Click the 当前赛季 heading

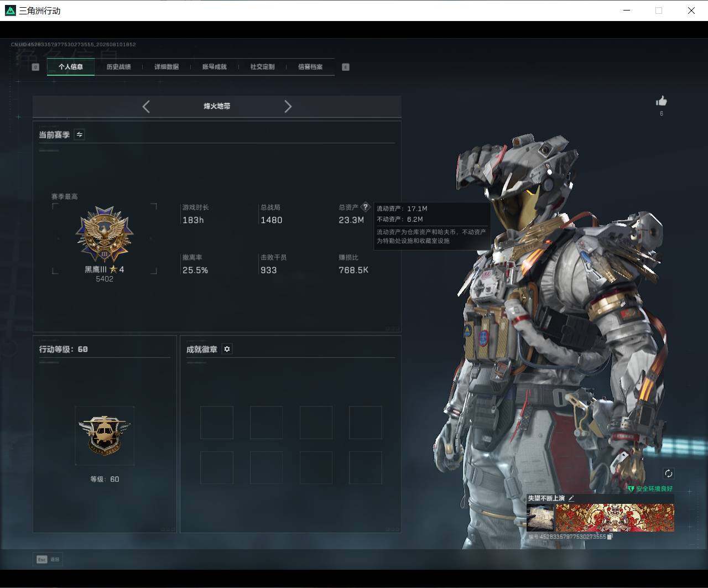click(54, 134)
